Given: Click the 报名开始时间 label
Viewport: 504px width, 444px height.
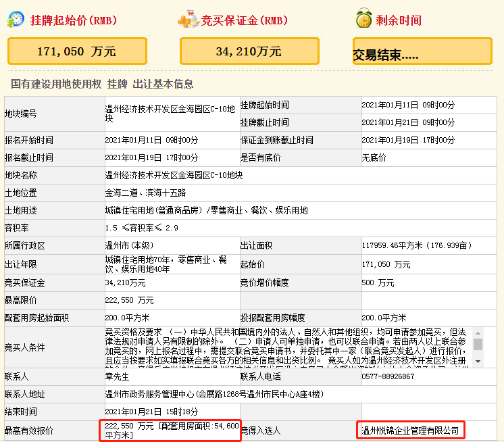Looking at the screenshot, I should click(29, 140).
